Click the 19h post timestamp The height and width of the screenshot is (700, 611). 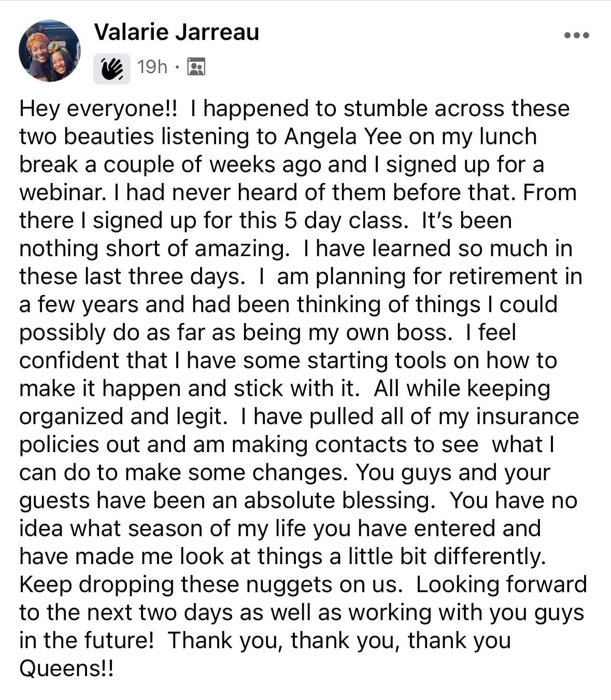[x=152, y=67]
